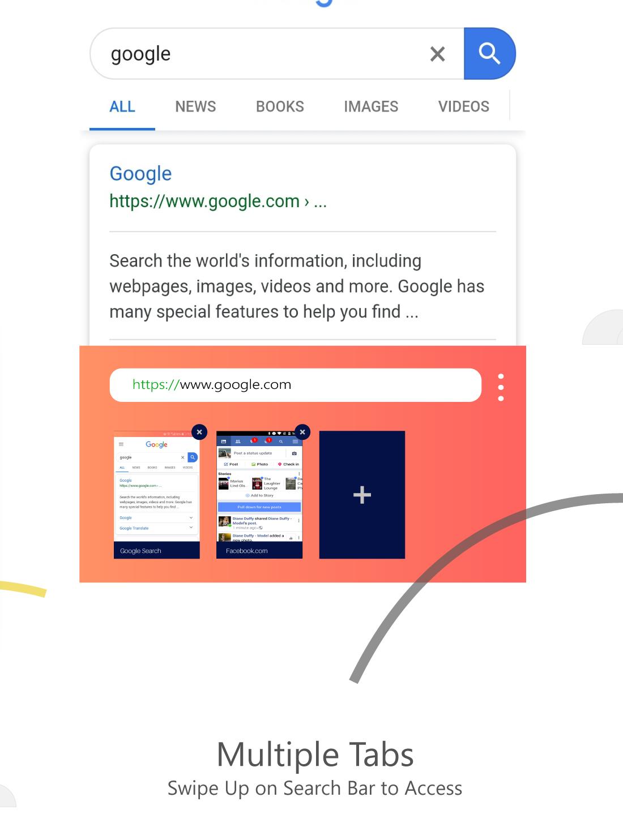Click the blue magnifier search button
623x840 pixels.
tap(489, 54)
